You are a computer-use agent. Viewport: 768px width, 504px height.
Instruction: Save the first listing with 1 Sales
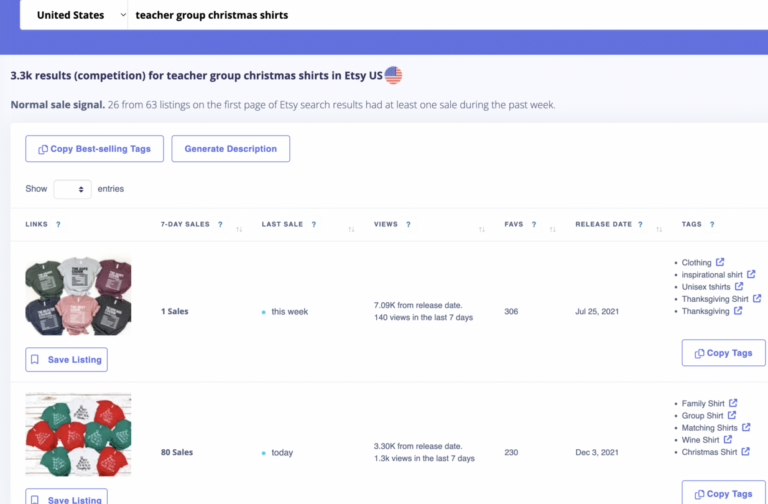(66, 359)
